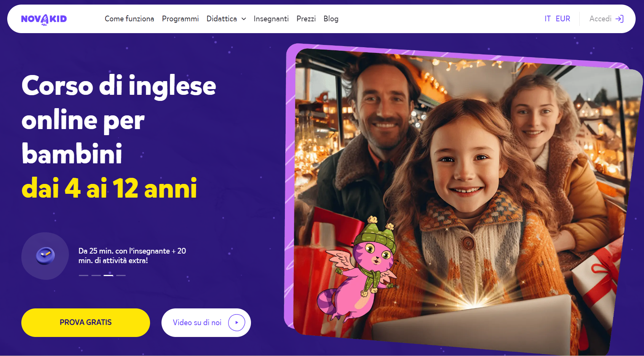Open the Blog link
644x356 pixels.
click(331, 19)
